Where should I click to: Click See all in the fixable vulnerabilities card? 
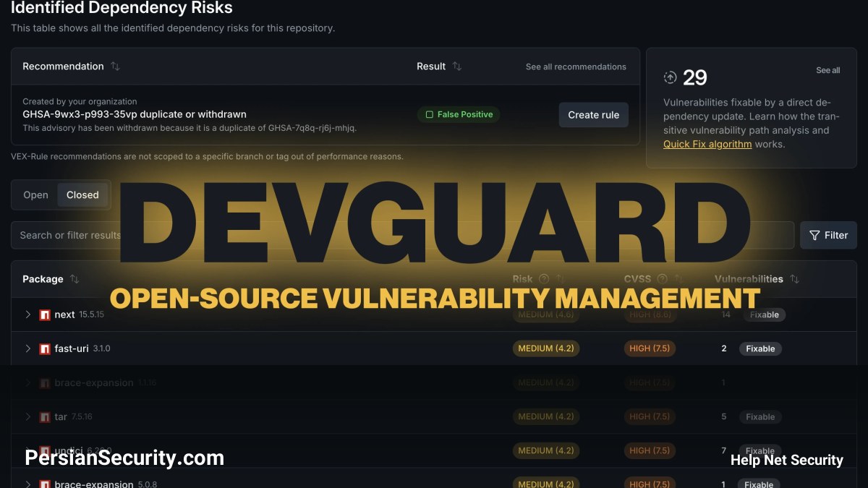pos(828,70)
